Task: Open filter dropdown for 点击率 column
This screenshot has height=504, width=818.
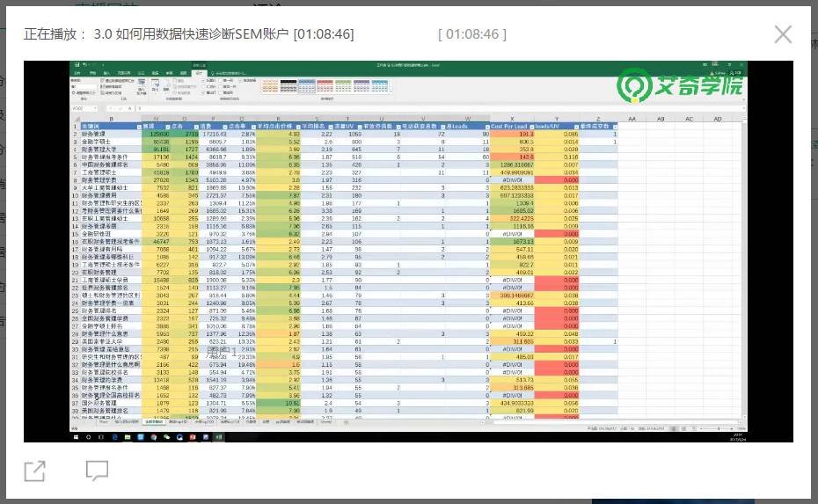Action: tap(253, 127)
